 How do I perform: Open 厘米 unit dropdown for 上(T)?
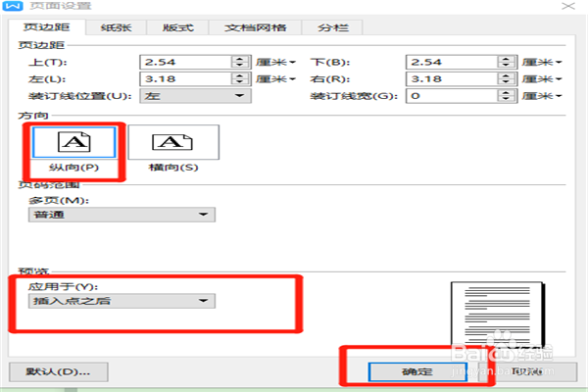[x=275, y=62]
